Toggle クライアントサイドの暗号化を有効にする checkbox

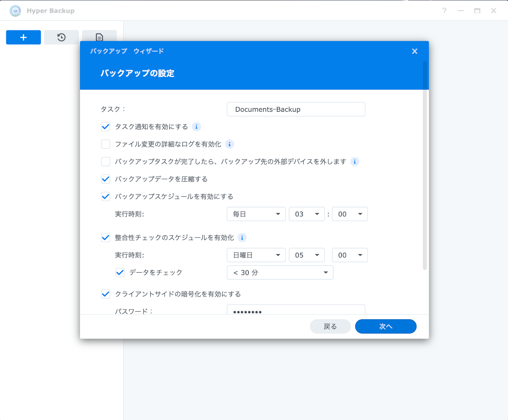coord(106,294)
